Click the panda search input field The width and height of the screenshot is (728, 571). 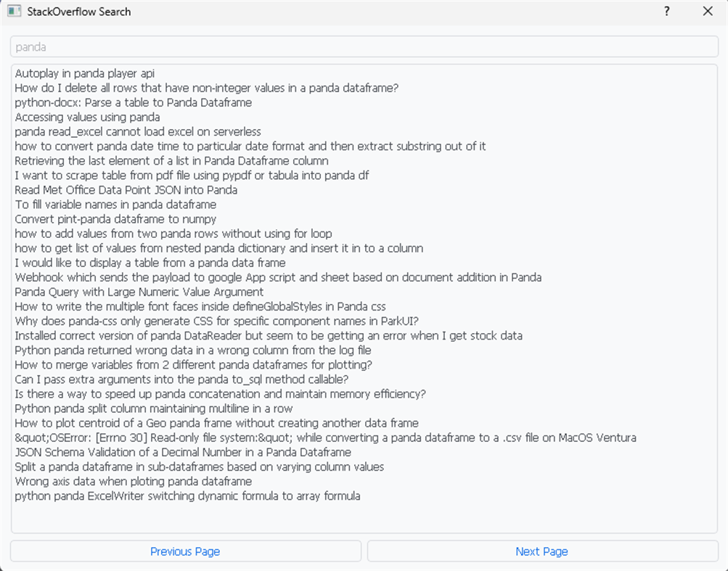point(364,46)
